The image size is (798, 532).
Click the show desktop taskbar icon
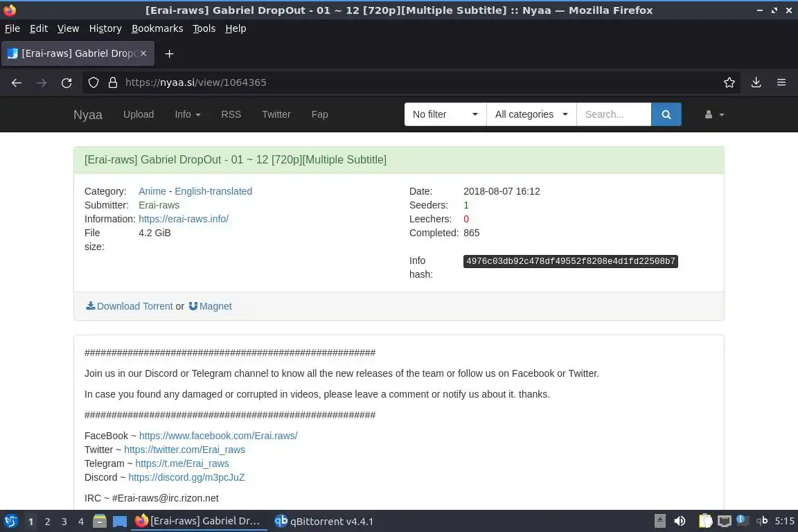120,522
